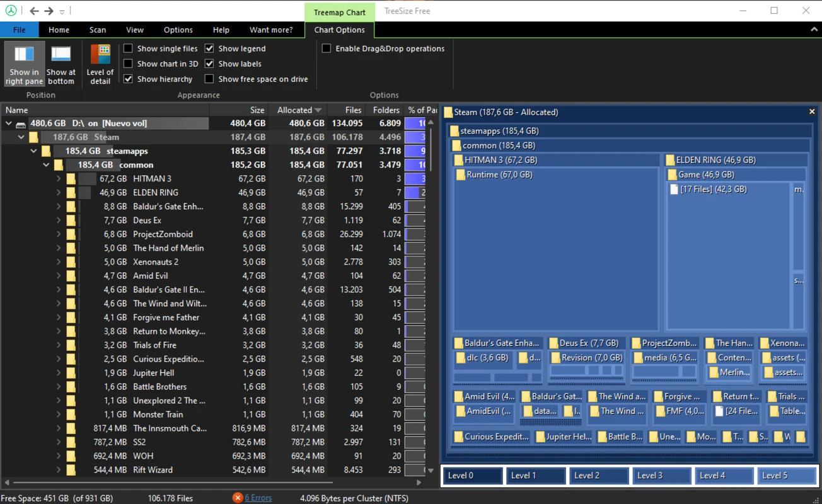Switch to the Home ribbon tab

pos(59,30)
